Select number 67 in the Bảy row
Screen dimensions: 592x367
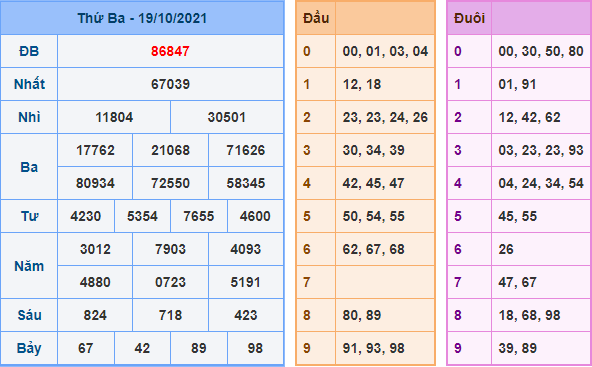coord(86,348)
